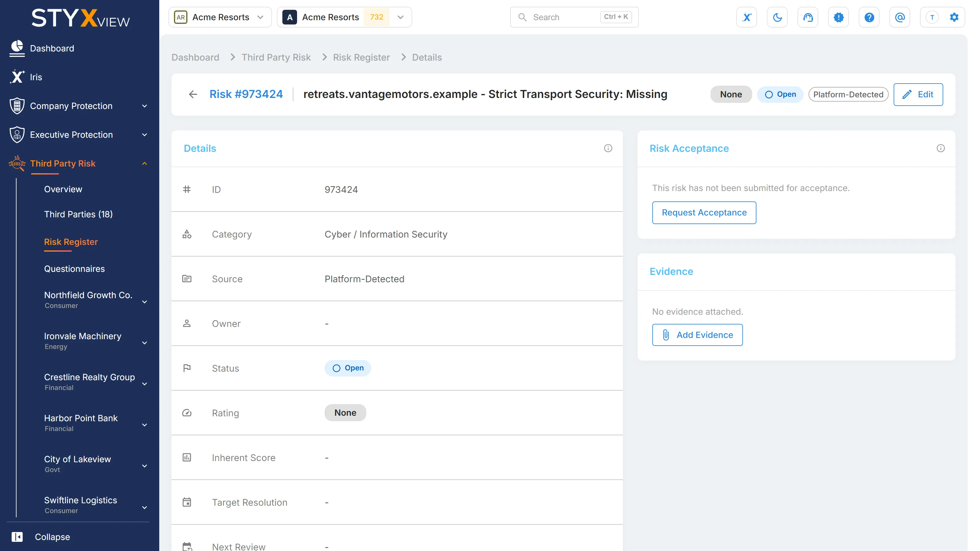
Task: Collapse Third Party Risk section
Action: (144, 163)
